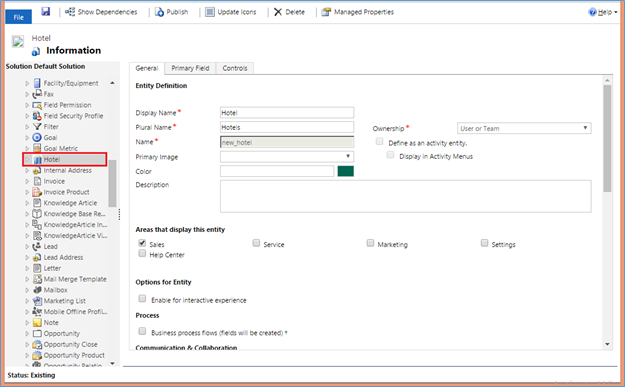625x387 pixels.
Task: Click the Knowledge Article icon
Action: (37, 203)
